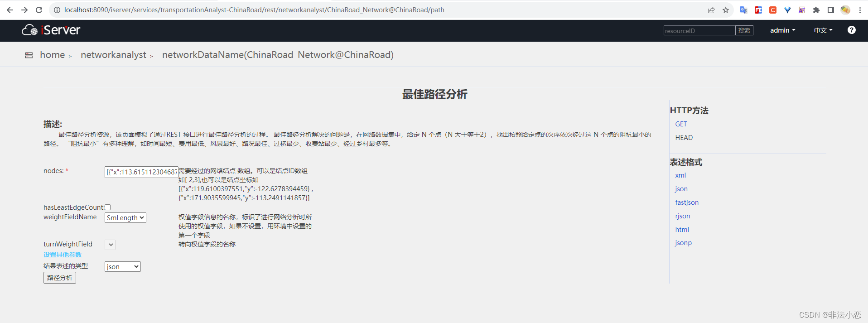Open the Extensions puzzle menu
This screenshot has height=323, width=868.
[x=816, y=10]
